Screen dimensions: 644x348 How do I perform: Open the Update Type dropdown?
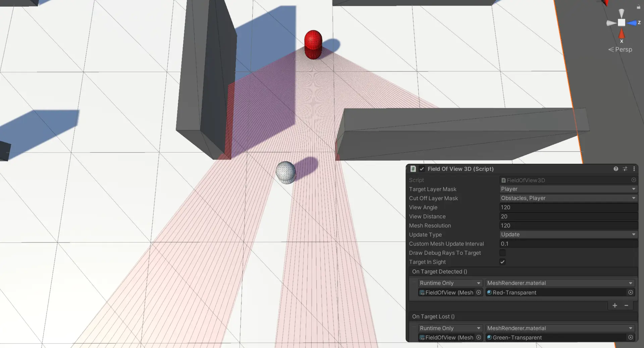(x=569, y=234)
